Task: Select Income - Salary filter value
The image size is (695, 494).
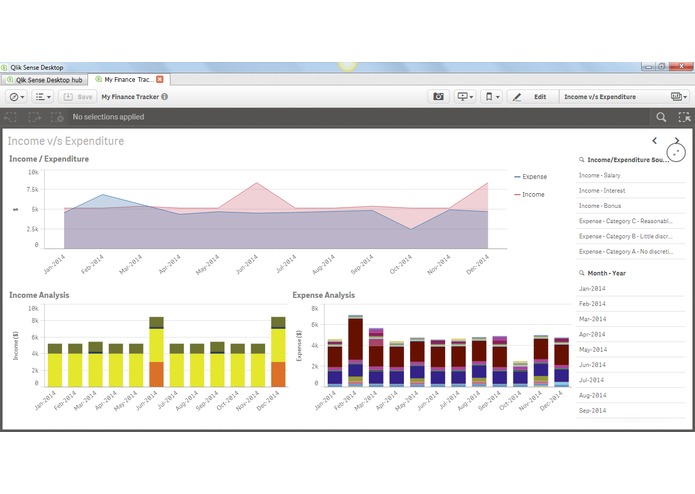Action: click(x=631, y=175)
